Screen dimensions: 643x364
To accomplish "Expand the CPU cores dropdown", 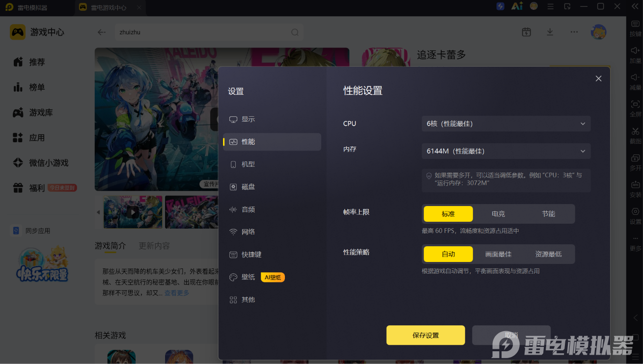I will click(506, 124).
